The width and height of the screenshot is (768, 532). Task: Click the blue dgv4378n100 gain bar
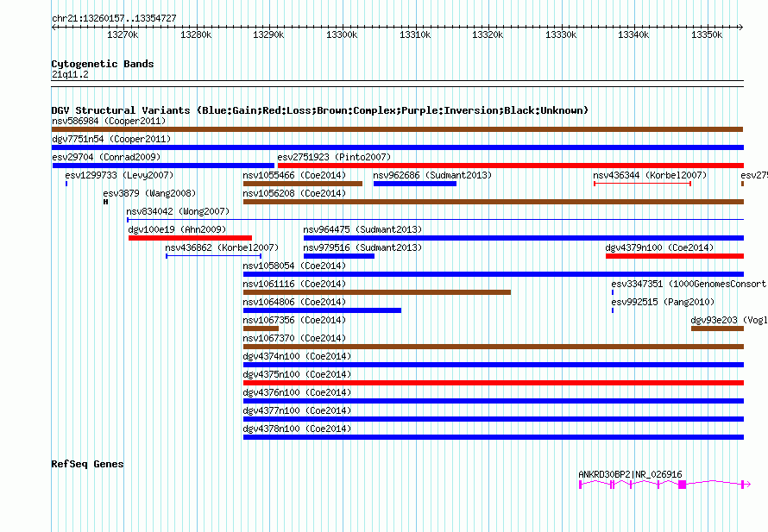point(494,437)
